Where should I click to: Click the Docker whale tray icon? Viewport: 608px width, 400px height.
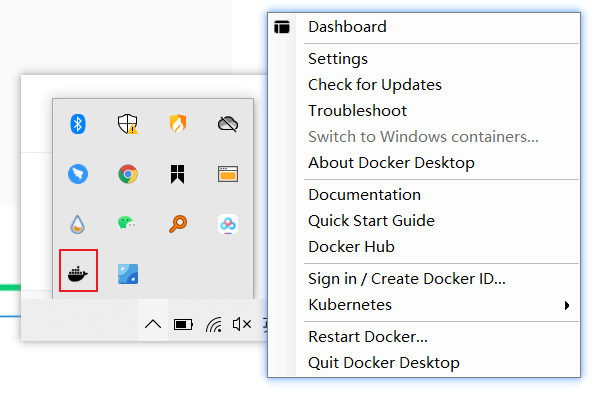pos(78,274)
